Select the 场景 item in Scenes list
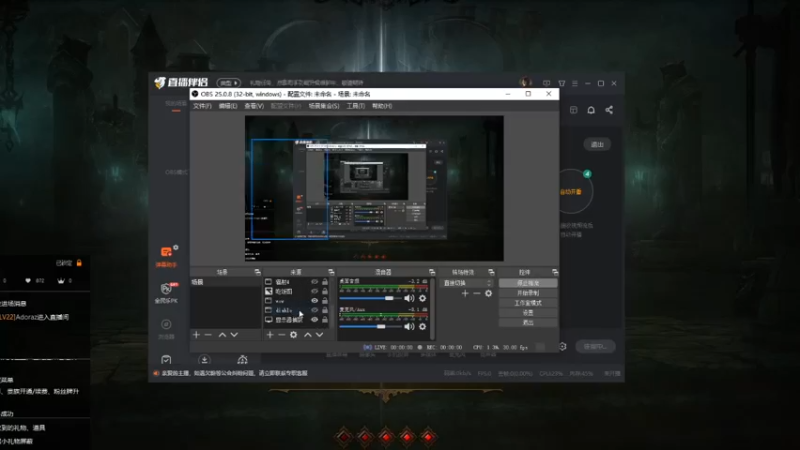This screenshot has width=800, height=450. coord(226,282)
